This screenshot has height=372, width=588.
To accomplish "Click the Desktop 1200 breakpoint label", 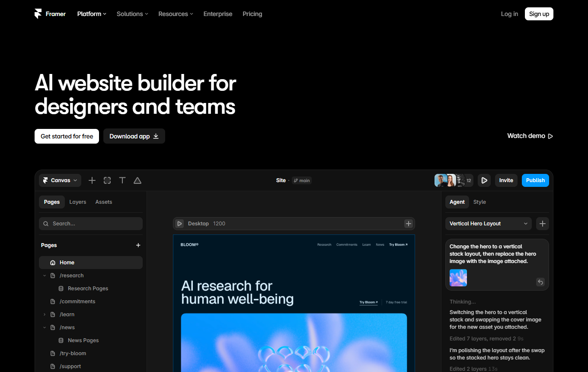I will click(x=207, y=224).
